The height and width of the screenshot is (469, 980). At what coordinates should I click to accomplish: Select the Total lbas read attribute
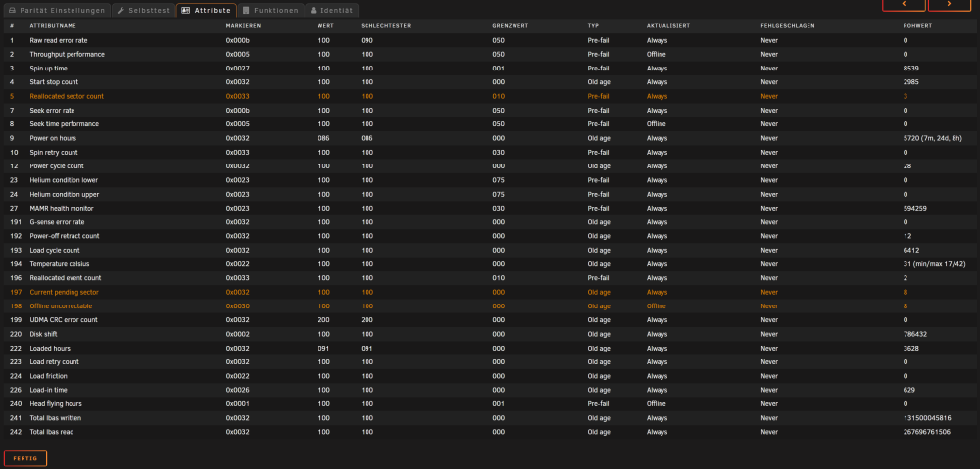pyautogui.click(x=52, y=432)
